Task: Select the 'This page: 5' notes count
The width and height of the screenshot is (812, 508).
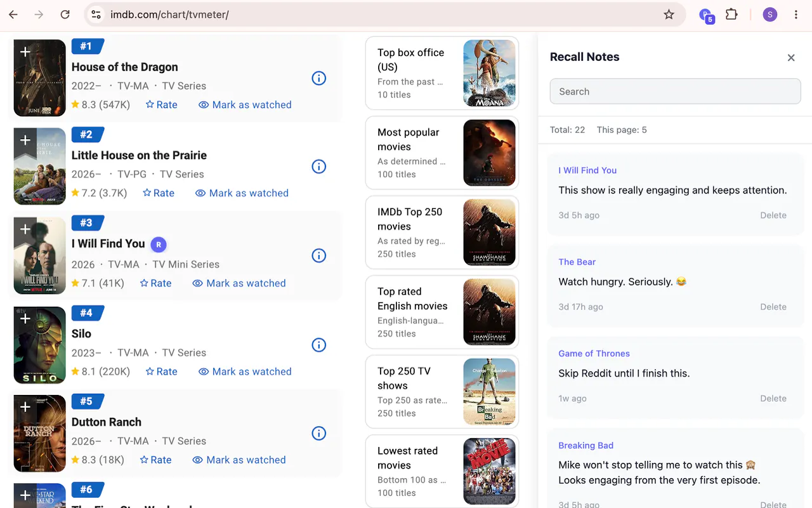Action: [622, 130]
